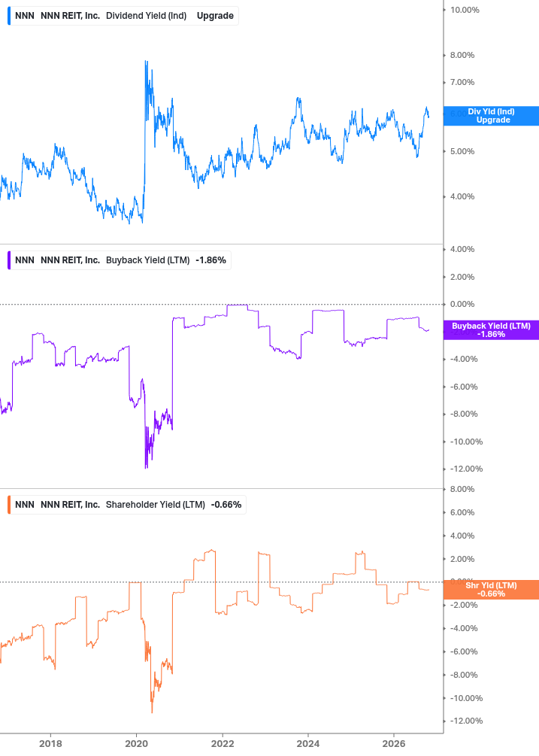
Task: Click the -1.86% value in Buyback legend
Action: point(210,260)
